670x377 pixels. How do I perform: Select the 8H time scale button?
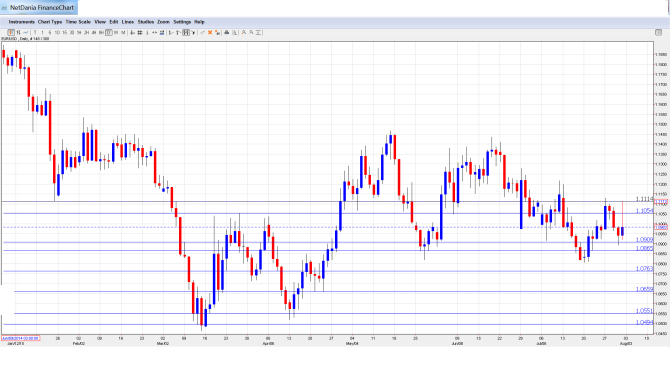coord(101,32)
